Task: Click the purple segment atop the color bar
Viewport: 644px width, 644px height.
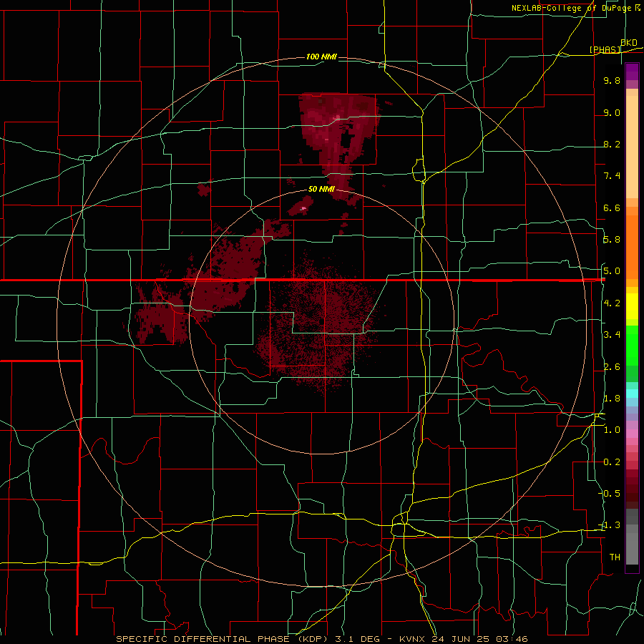Action: tap(632, 72)
